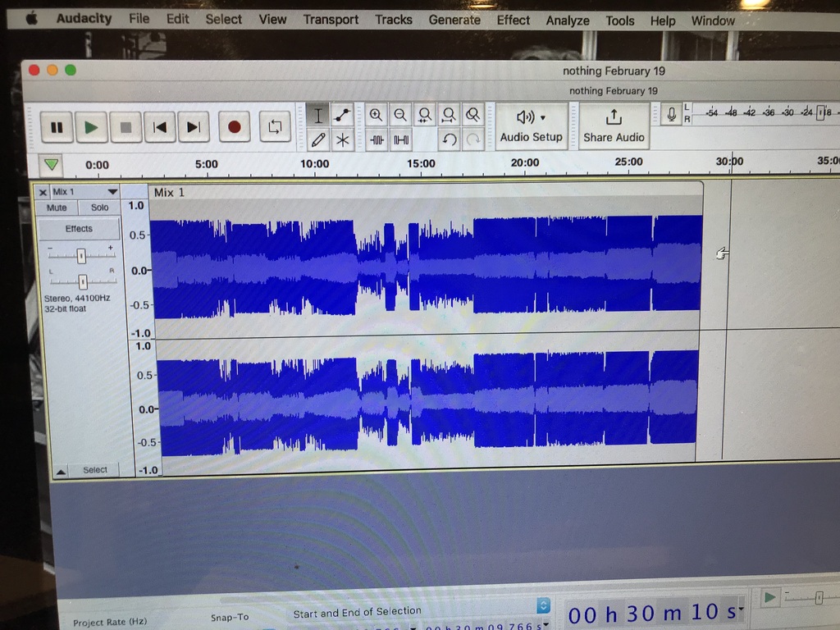Mute the Mix 1 track

coord(57,208)
